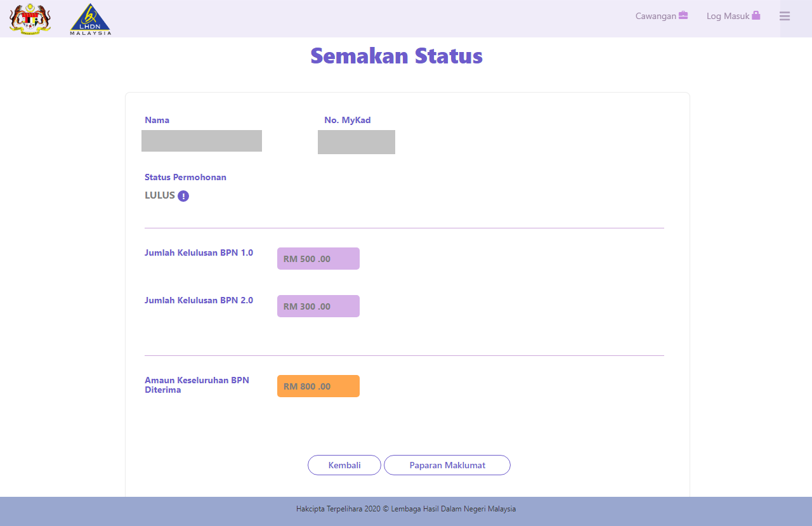Open the hamburger menu icon
812x526 pixels.
pos(785,16)
